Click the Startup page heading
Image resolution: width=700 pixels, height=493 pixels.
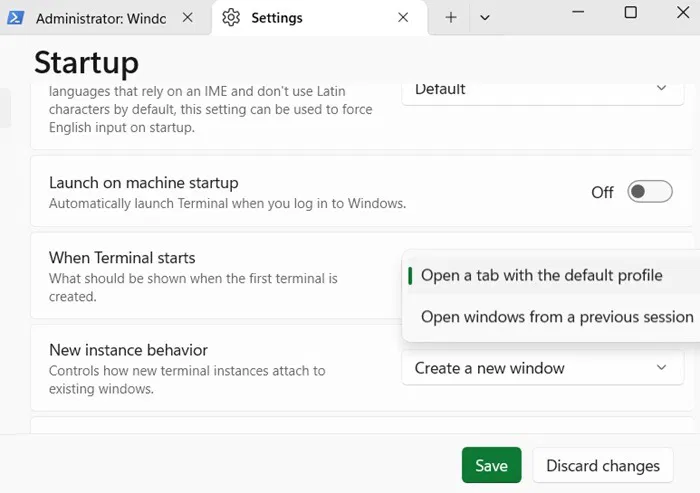86,62
